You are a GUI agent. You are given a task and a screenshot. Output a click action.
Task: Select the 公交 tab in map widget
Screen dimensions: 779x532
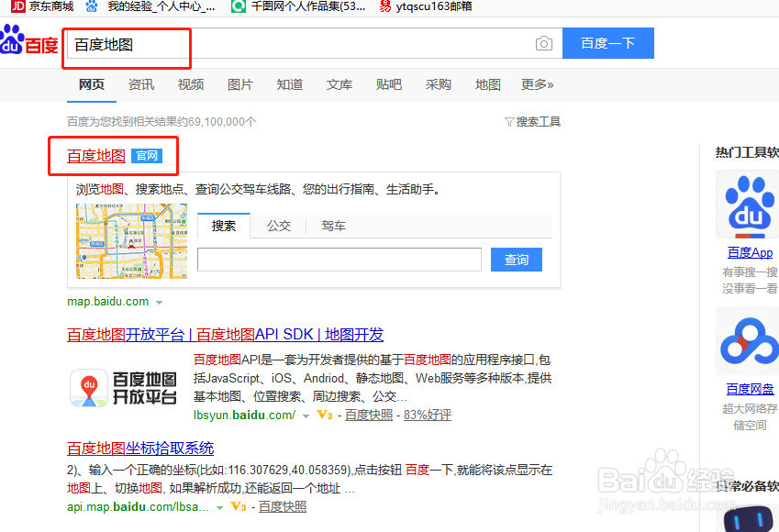pos(279,226)
